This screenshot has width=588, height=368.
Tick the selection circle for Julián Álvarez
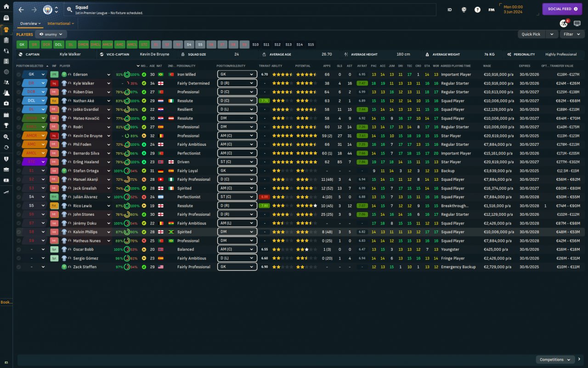(19, 197)
